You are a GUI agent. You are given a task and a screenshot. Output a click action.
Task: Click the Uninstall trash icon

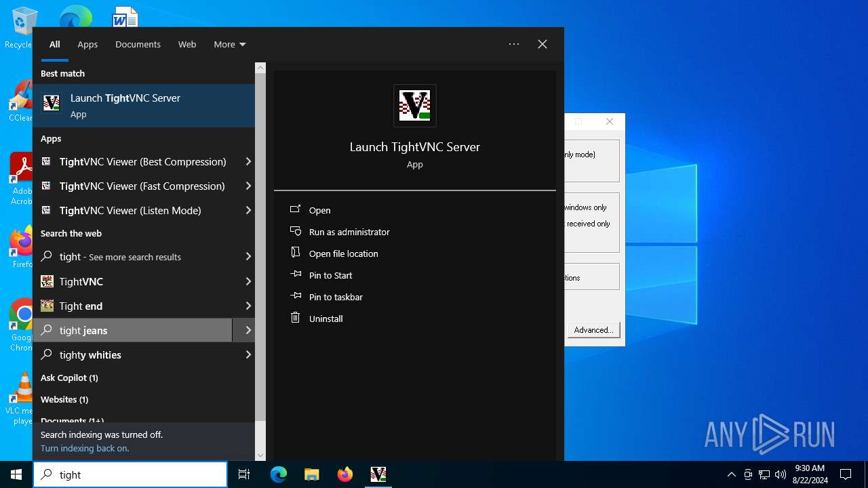(295, 317)
